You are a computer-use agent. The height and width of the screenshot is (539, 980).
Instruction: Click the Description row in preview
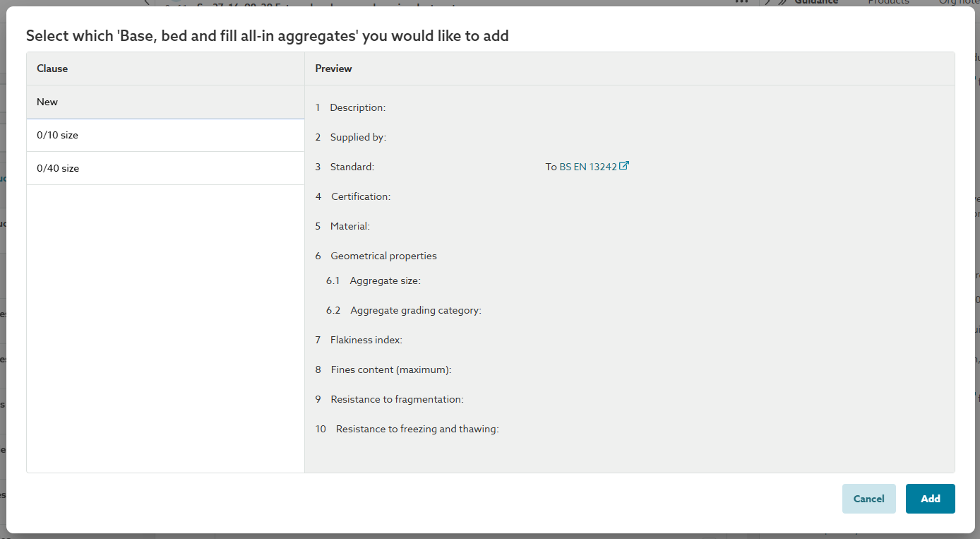[357, 107]
